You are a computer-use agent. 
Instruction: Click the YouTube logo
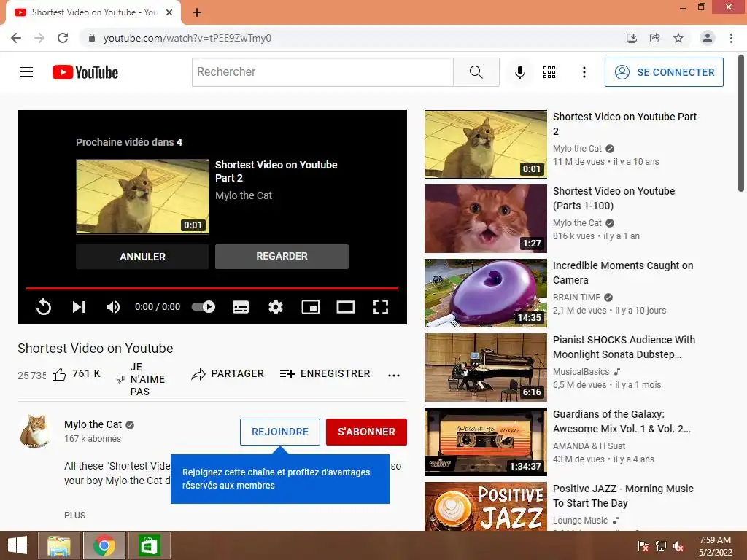[x=85, y=72]
